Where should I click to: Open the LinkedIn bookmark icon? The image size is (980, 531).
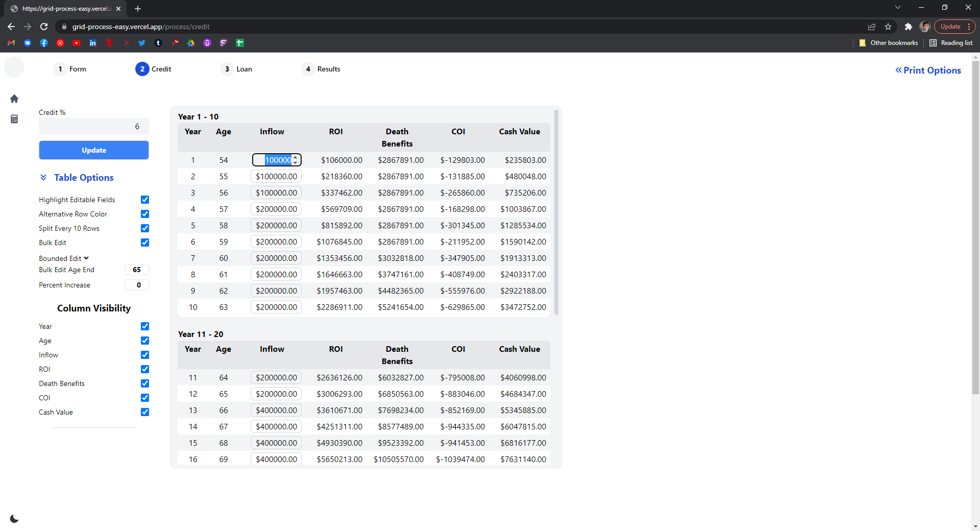pos(93,43)
